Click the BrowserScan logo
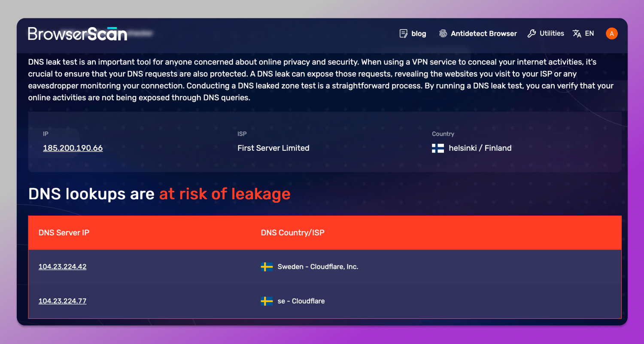Image resolution: width=644 pixels, height=344 pixels. (78, 34)
